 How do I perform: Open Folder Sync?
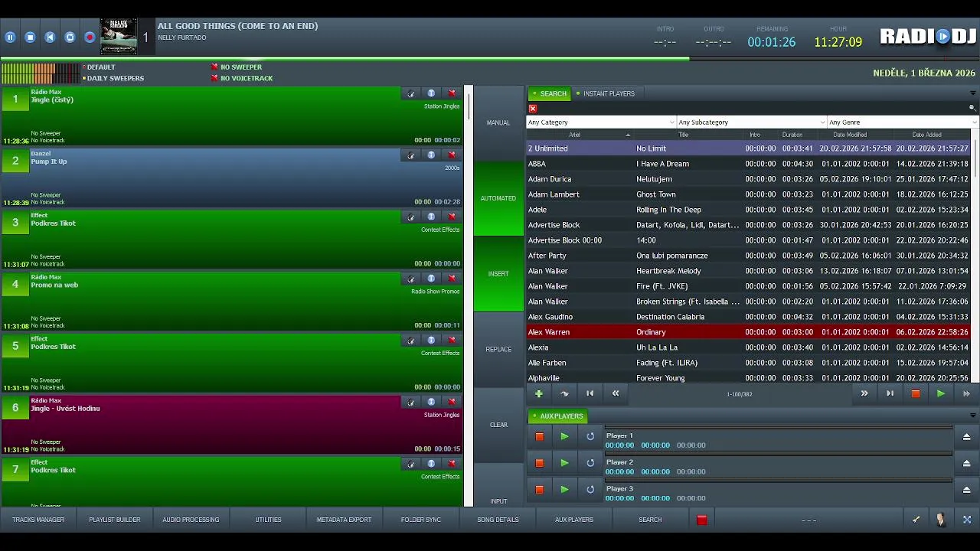pos(421,520)
